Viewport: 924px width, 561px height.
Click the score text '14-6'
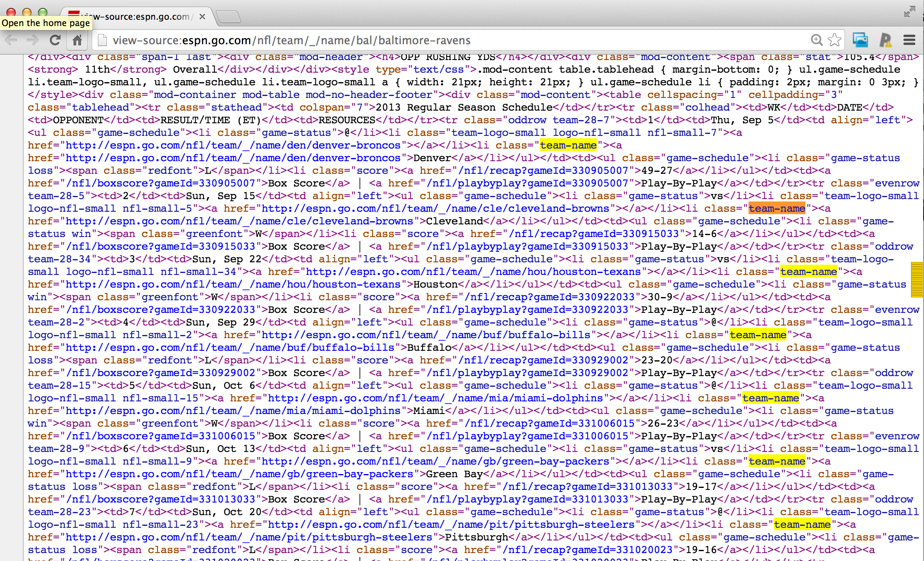[x=704, y=234]
